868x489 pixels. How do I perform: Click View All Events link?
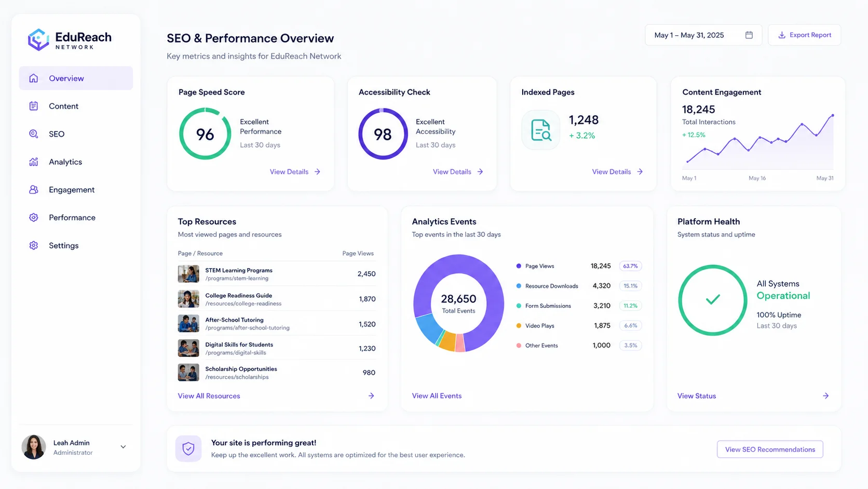pos(437,395)
